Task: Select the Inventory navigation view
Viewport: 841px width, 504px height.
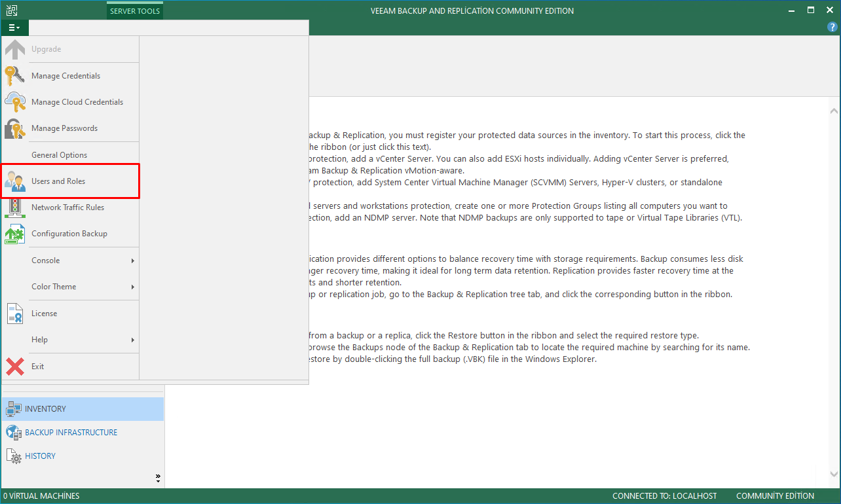Action: pyautogui.click(x=83, y=409)
